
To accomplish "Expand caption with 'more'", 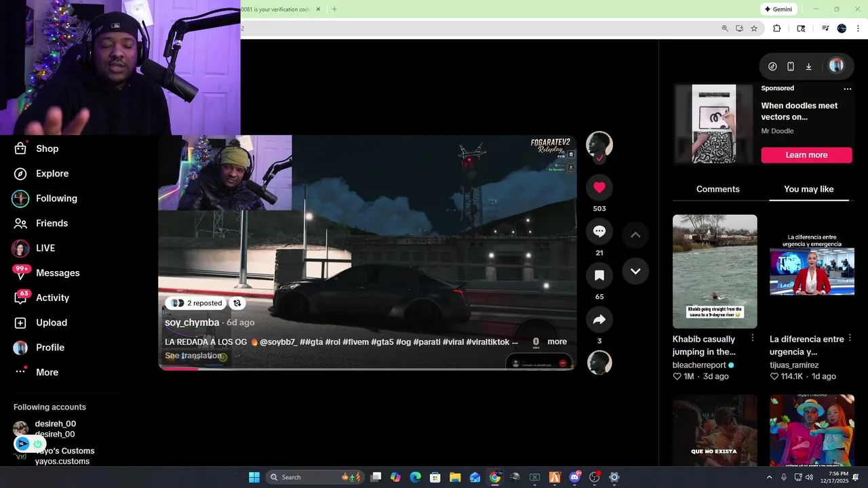I will (x=557, y=342).
